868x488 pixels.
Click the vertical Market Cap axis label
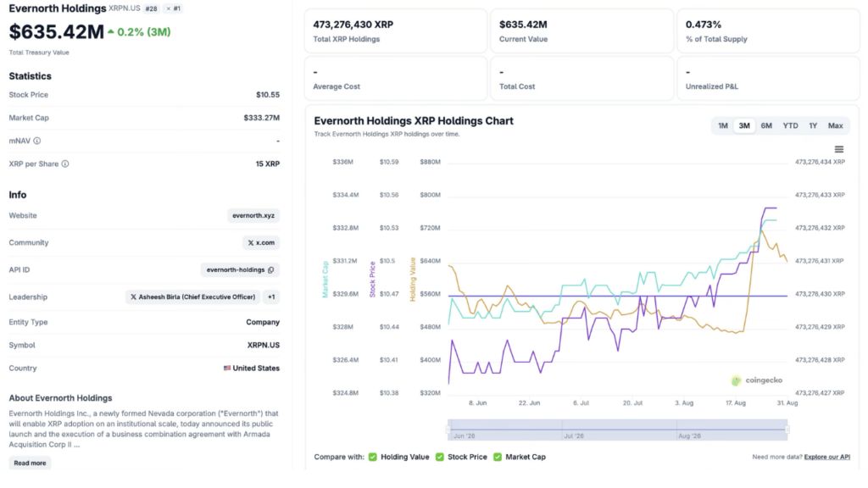tap(325, 279)
